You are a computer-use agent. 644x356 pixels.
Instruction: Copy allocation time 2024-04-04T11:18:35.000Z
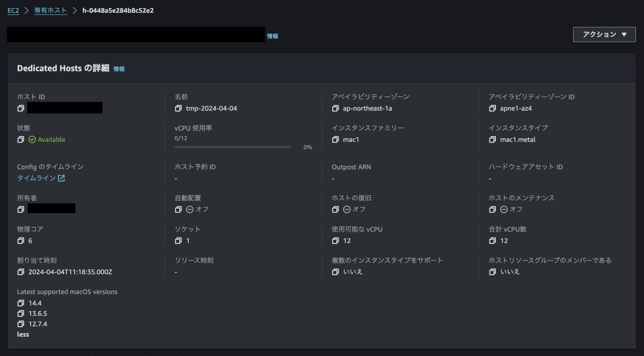[x=21, y=272]
